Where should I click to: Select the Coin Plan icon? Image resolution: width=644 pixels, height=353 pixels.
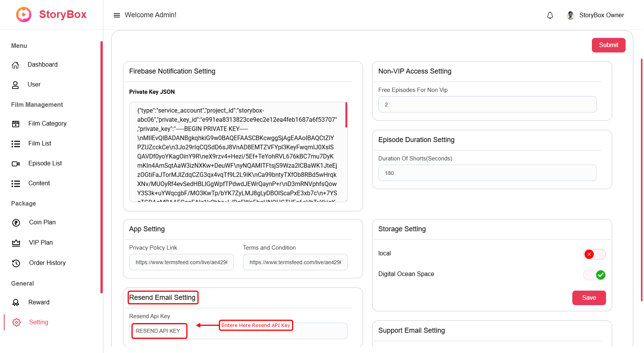point(16,223)
